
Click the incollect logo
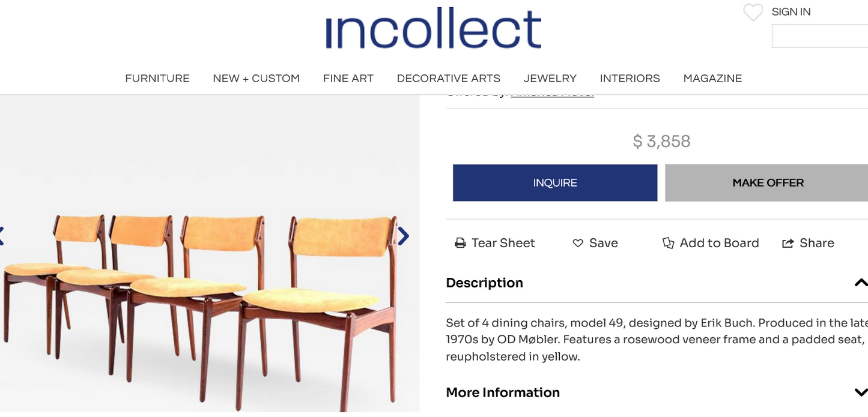tap(433, 29)
